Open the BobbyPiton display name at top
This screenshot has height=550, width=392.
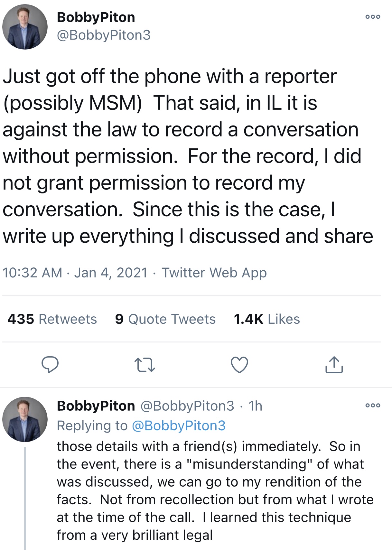pyautogui.click(x=96, y=17)
